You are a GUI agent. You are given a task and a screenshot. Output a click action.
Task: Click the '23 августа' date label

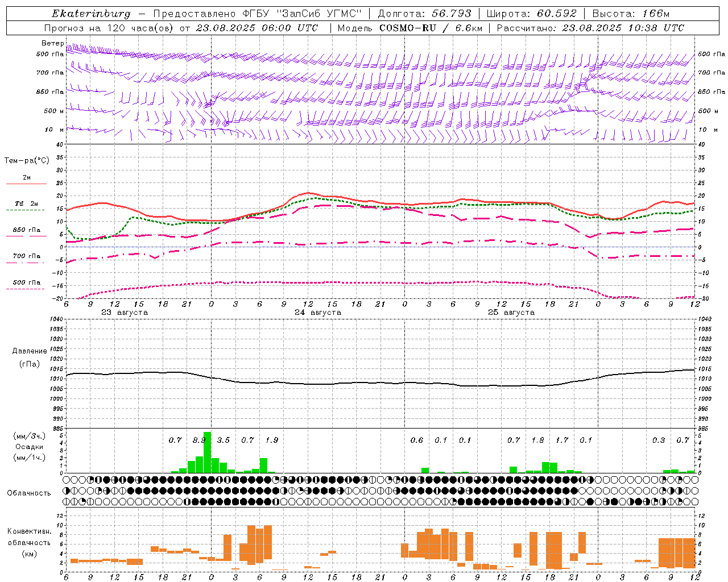coord(125,313)
